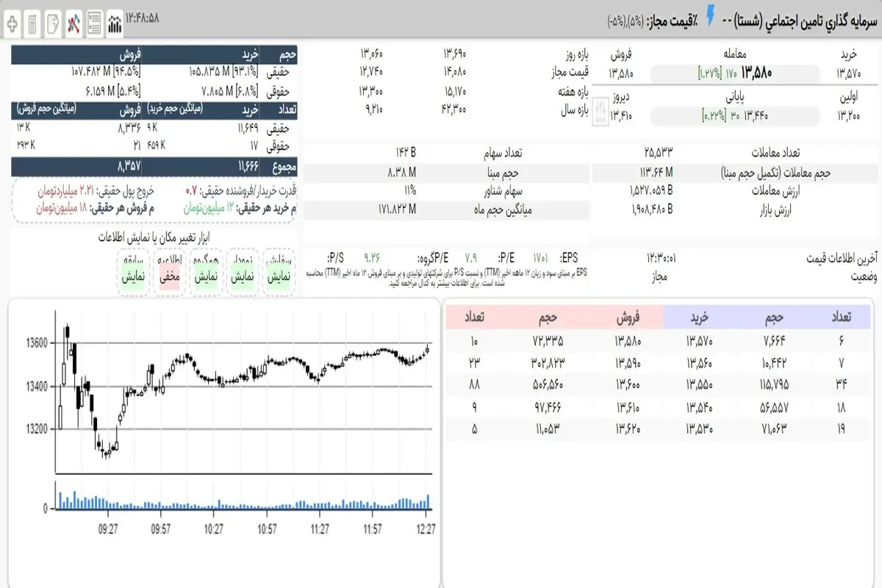Click the ارزش بازار value 1,908,480 B

click(x=651, y=209)
